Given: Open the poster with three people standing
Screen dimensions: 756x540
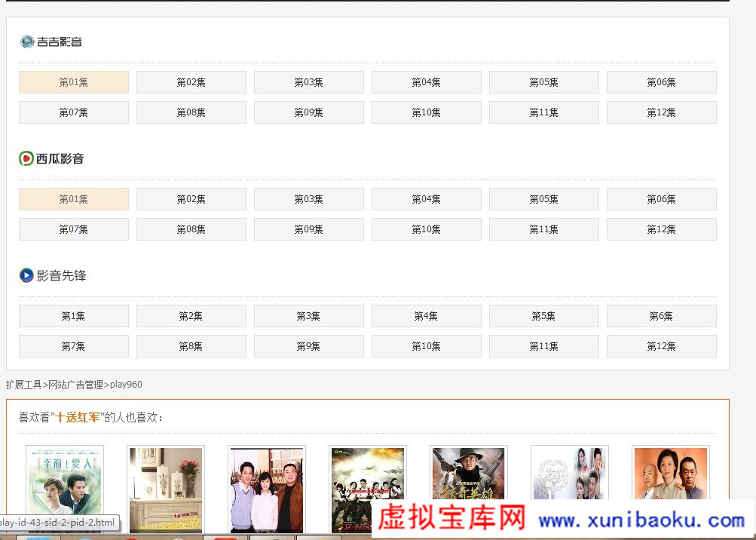Looking at the screenshot, I should tap(267, 489).
